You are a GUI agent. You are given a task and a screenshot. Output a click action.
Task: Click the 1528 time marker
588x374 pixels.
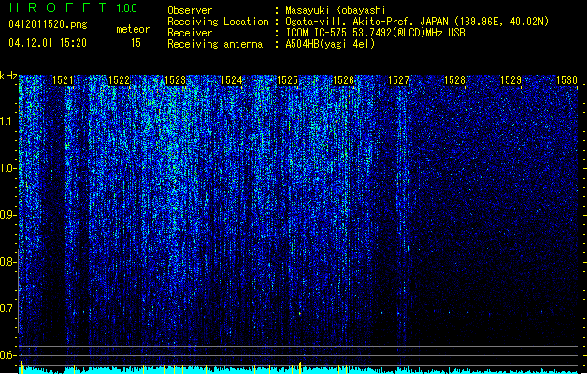coord(454,80)
